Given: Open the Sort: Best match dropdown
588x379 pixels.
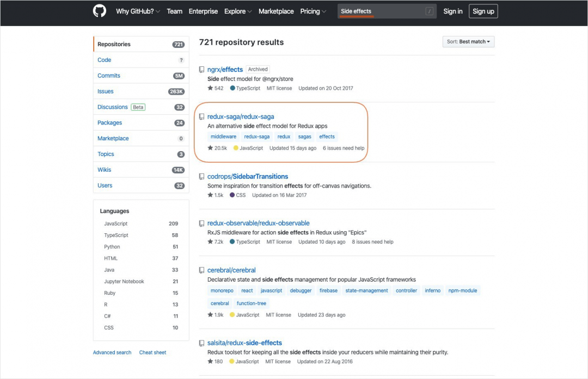Looking at the screenshot, I should pyautogui.click(x=468, y=42).
